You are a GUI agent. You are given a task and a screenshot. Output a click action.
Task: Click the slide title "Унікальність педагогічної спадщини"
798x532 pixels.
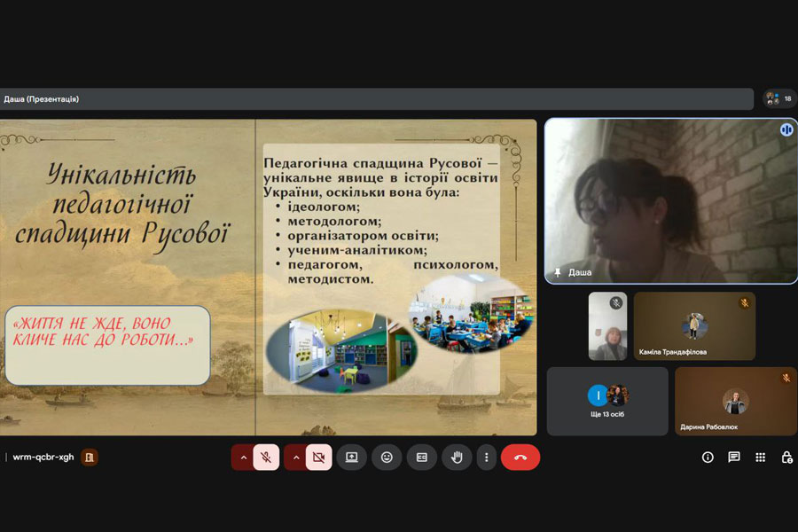click(122, 207)
